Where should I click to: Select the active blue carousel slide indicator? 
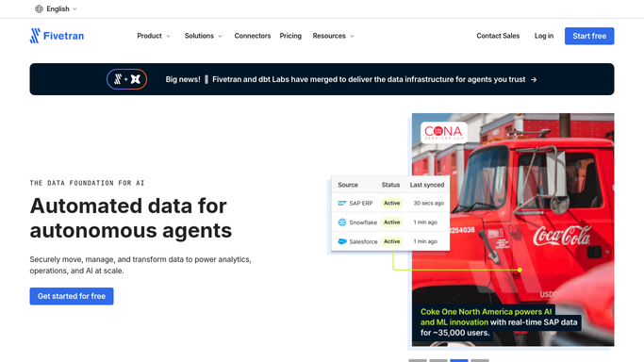click(x=459, y=360)
